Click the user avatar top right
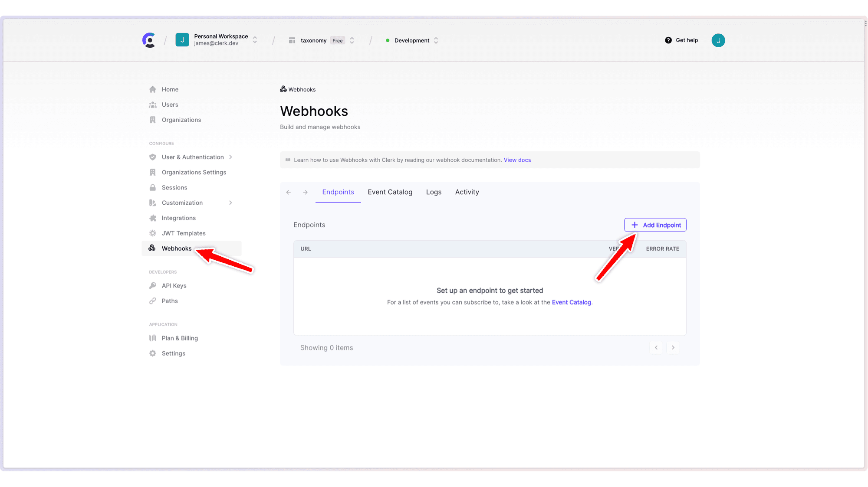This screenshot has width=868, height=487. click(x=718, y=40)
